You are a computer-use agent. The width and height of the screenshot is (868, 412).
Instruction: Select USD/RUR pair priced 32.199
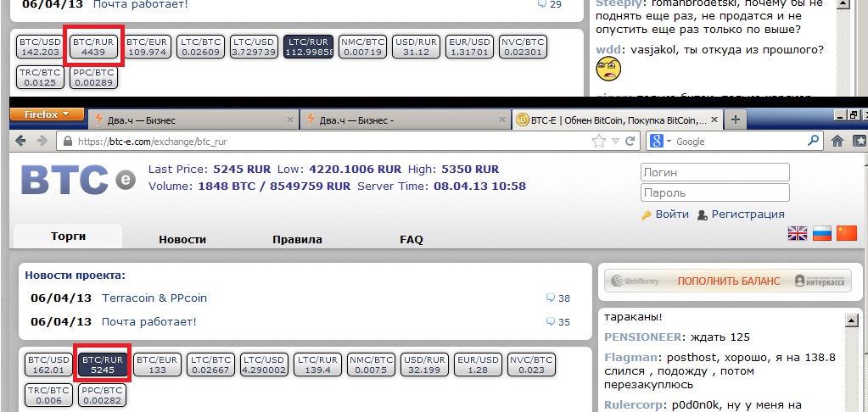pos(424,365)
